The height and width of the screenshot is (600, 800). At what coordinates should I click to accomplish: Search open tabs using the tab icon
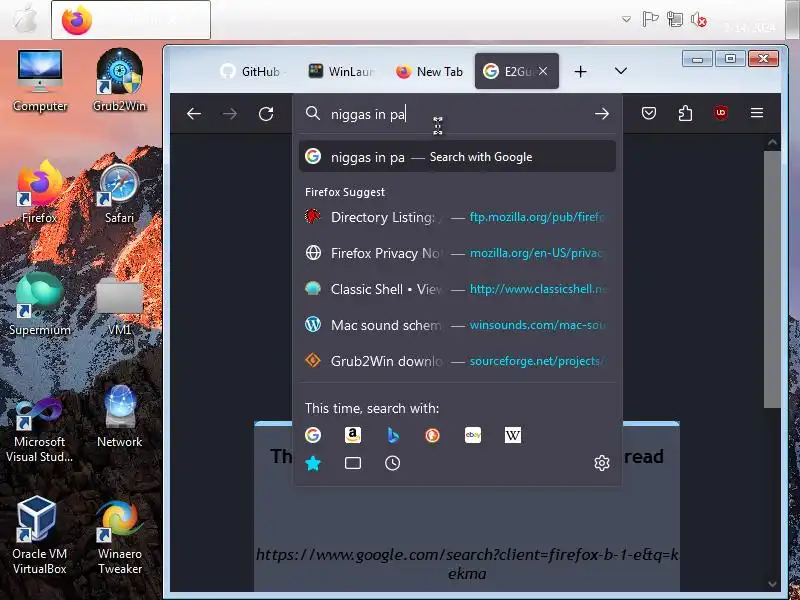[x=353, y=463]
